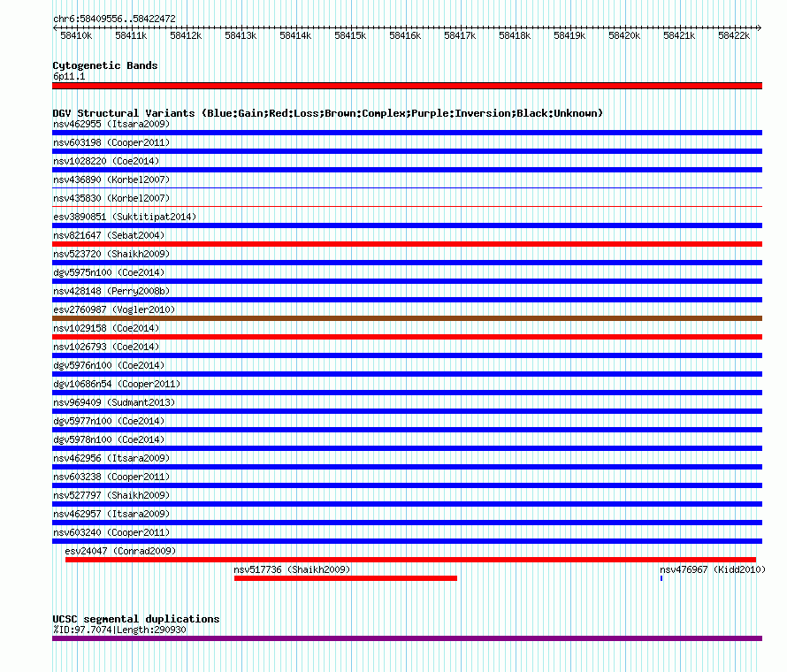Click the small blue nsv476967 gain marker
787x672 pixels.
click(661, 578)
